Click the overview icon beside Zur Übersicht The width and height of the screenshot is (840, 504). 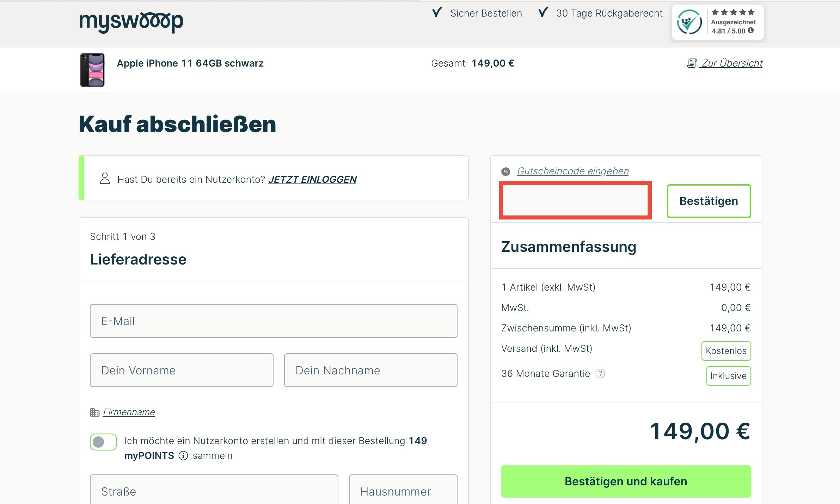coord(692,63)
